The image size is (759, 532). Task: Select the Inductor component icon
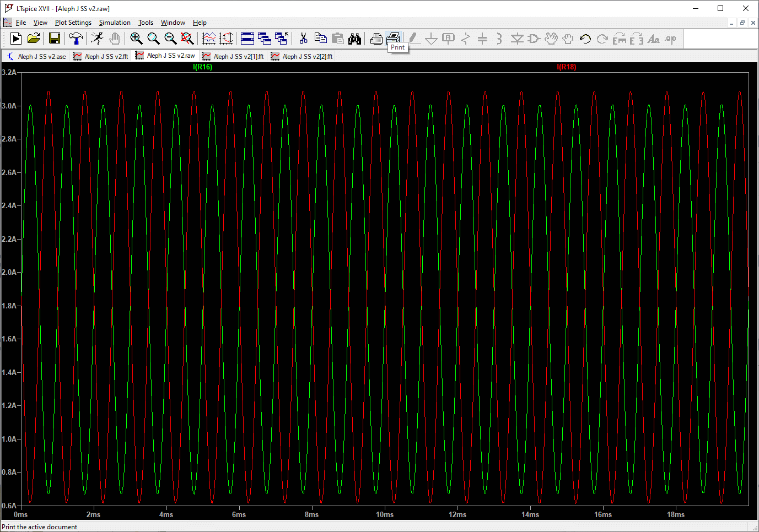[x=499, y=39]
